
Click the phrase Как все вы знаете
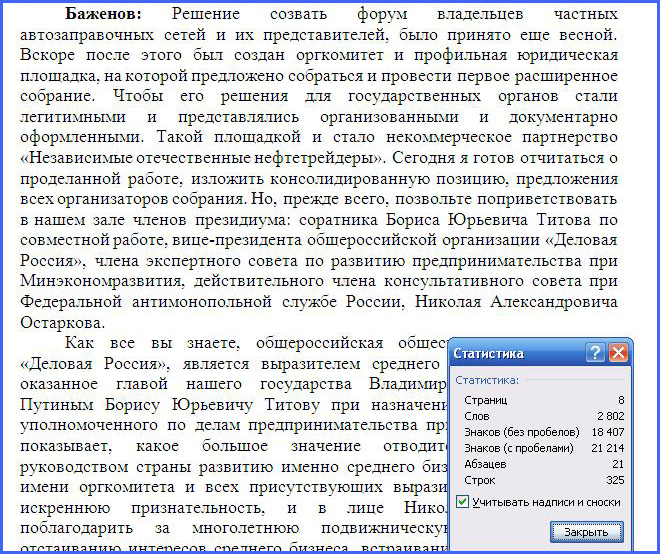[x=152, y=343]
